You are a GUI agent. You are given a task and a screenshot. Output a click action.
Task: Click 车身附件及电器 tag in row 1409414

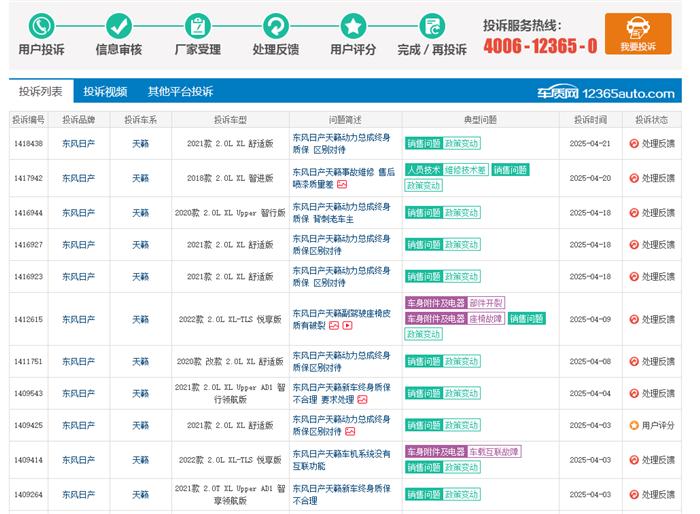(436, 451)
